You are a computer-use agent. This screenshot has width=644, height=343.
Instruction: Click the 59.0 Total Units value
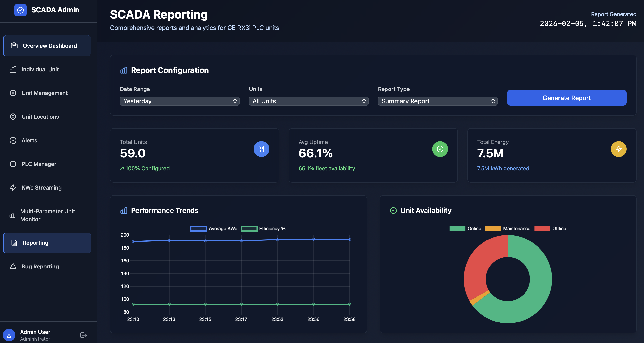pyautogui.click(x=133, y=153)
